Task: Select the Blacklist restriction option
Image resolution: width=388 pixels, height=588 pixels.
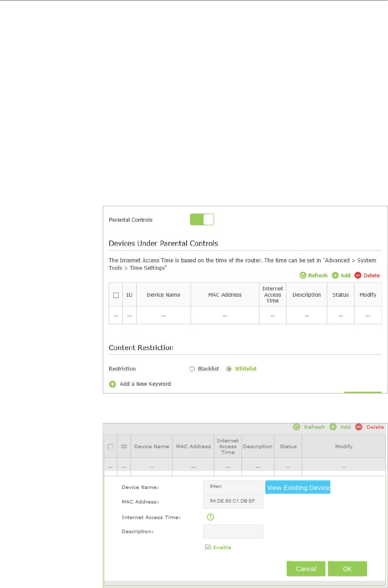Action: [204, 369]
